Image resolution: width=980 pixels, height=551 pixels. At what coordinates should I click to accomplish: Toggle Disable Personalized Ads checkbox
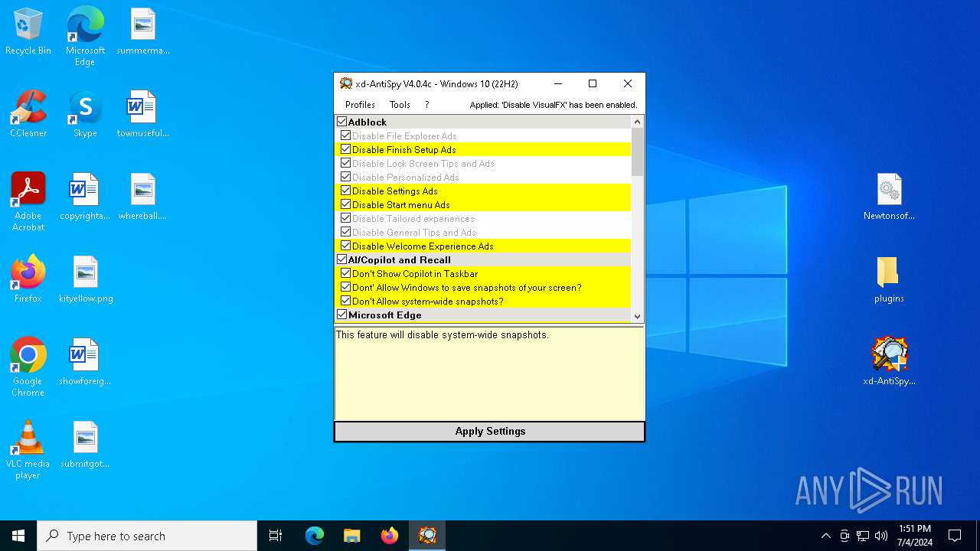coord(346,177)
